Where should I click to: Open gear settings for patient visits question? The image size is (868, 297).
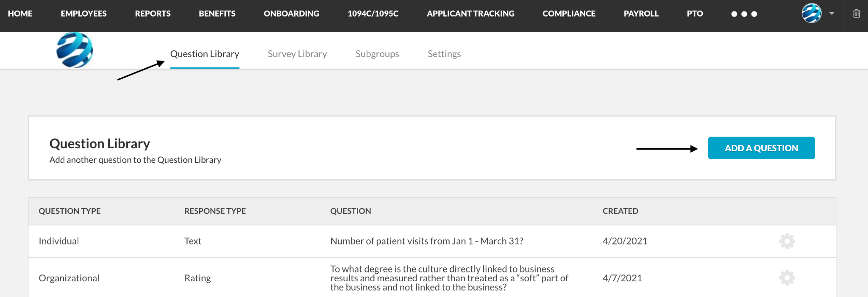click(x=787, y=241)
